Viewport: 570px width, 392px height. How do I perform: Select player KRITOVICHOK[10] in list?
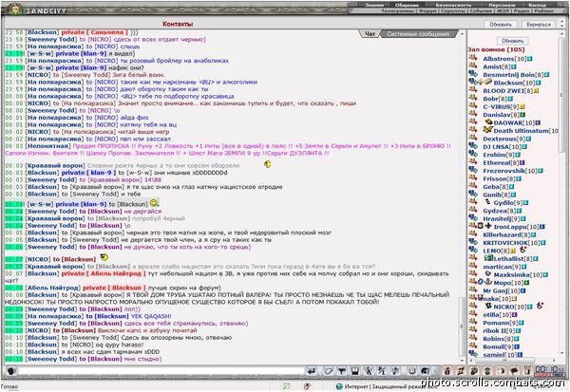tap(511, 243)
